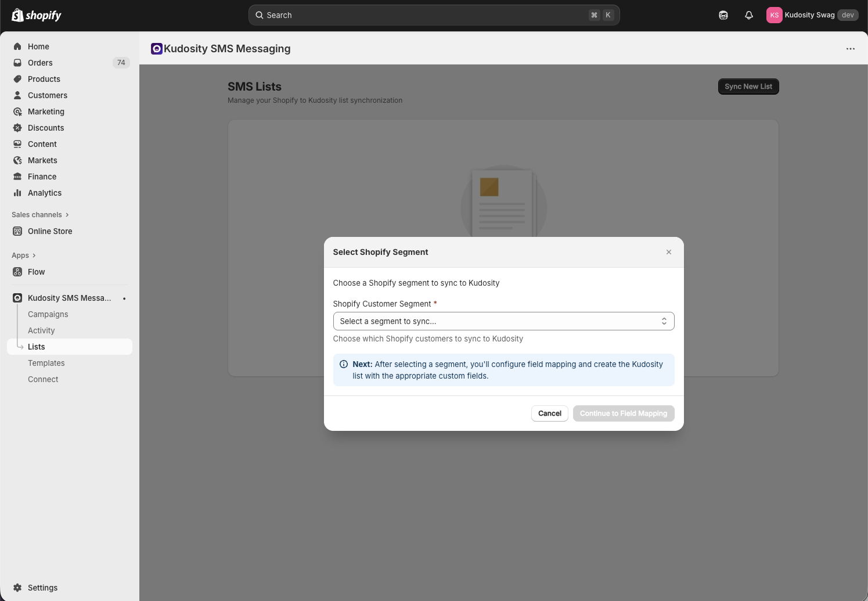
Task: Click the Search input field
Action: pyautogui.click(x=434, y=15)
